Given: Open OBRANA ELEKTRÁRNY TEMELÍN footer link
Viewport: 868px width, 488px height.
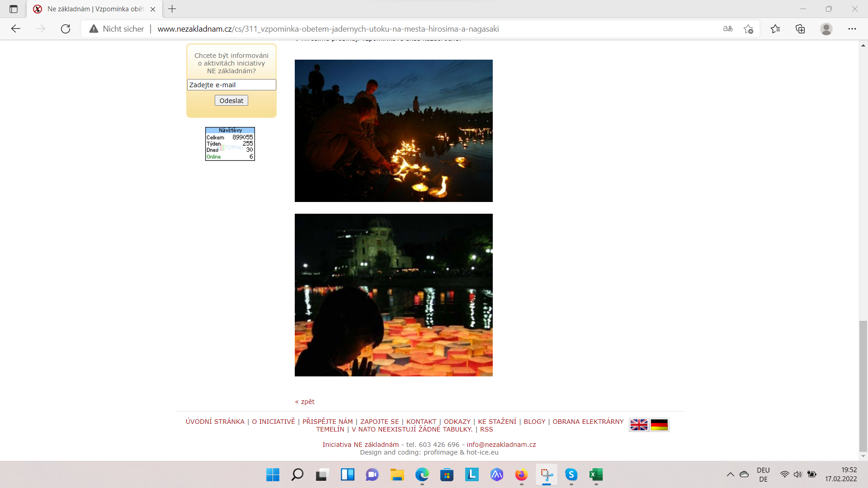Looking at the screenshot, I should [x=588, y=422].
